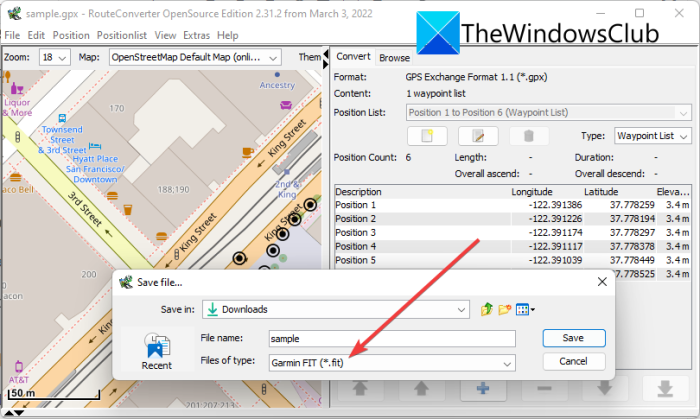
Task: Open the Edit menu
Action: tap(36, 35)
